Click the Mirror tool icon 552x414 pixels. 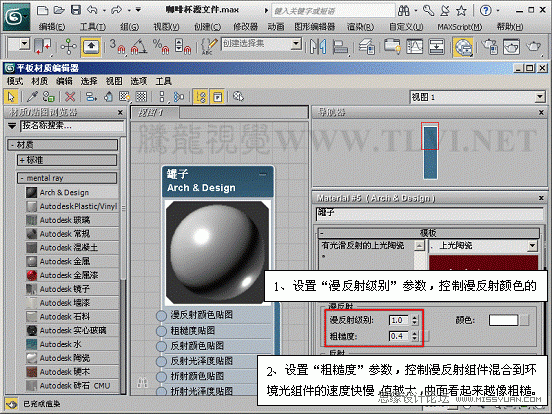point(318,46)
